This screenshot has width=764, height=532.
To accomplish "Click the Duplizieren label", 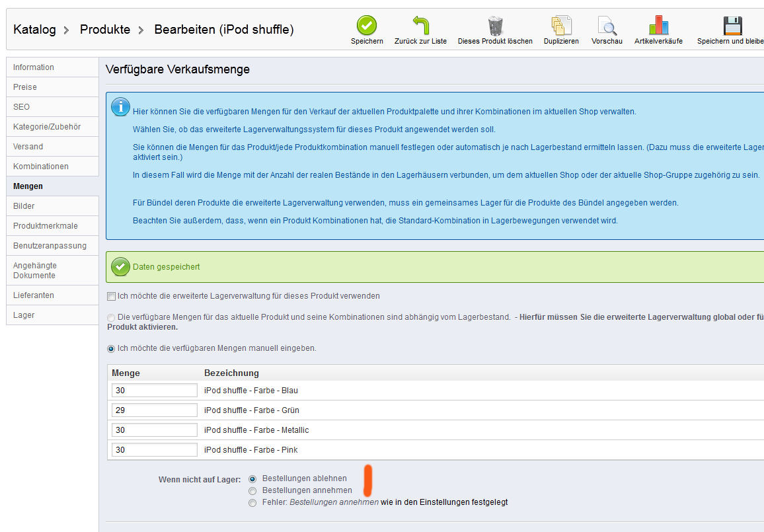I will (x=561, y=42).
